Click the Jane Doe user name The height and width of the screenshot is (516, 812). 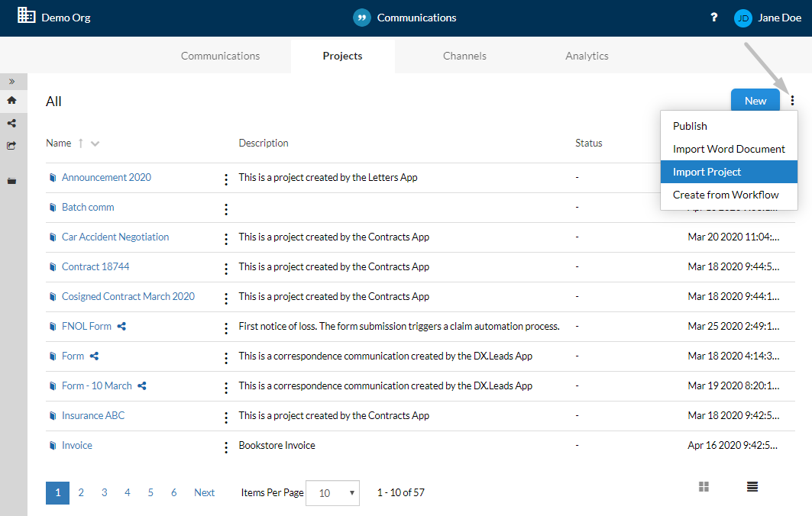click(779, 18)
